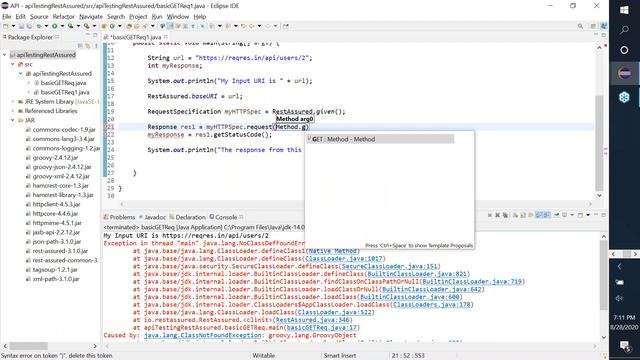Screen dimensions: 640x360
Task: Switch to the Problems tab
Action: click(119, 217)
